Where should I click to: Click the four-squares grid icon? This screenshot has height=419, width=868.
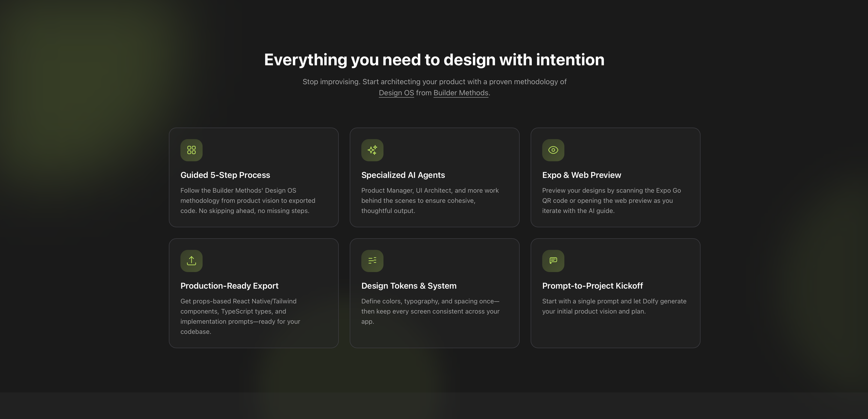point(192,150)
